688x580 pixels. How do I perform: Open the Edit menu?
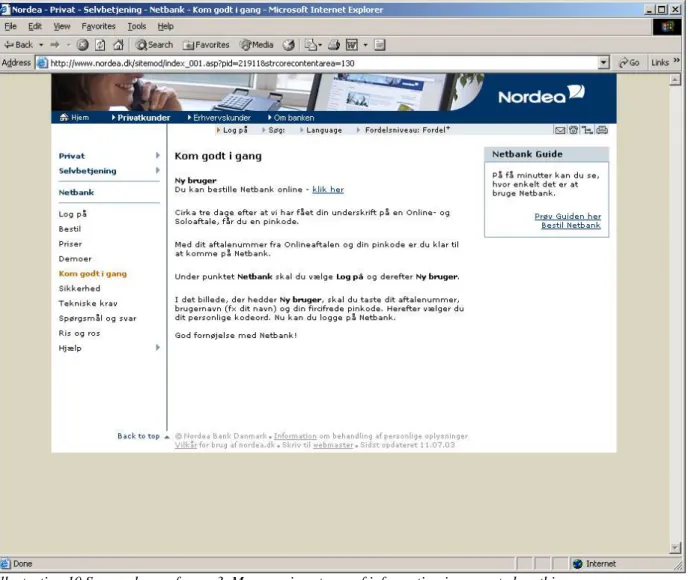tap(35, 26)
